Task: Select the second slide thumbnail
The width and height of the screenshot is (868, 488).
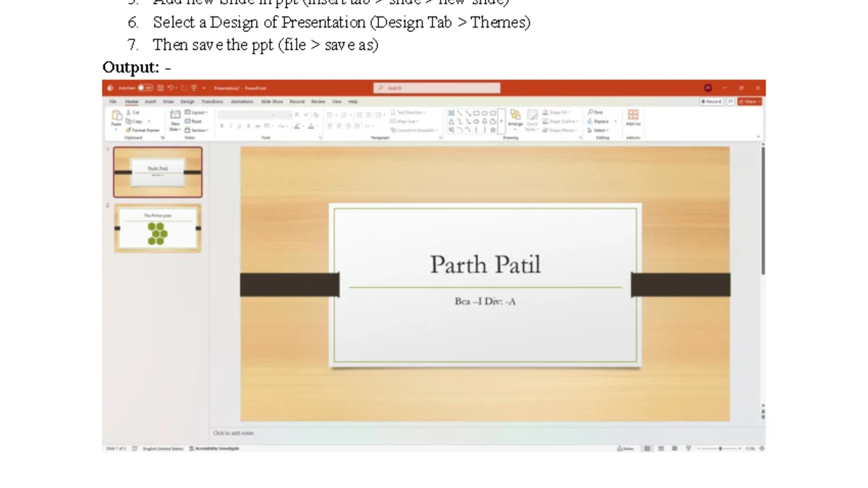Action: 158,228
